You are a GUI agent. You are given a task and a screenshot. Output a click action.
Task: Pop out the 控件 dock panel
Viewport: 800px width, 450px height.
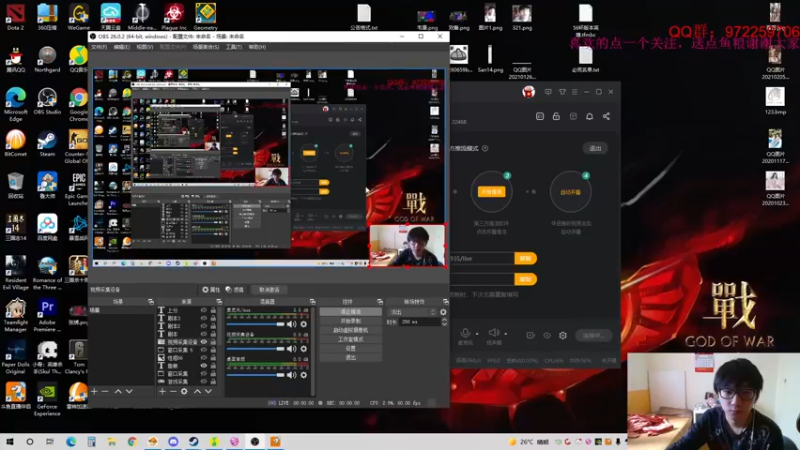[380, 302]
